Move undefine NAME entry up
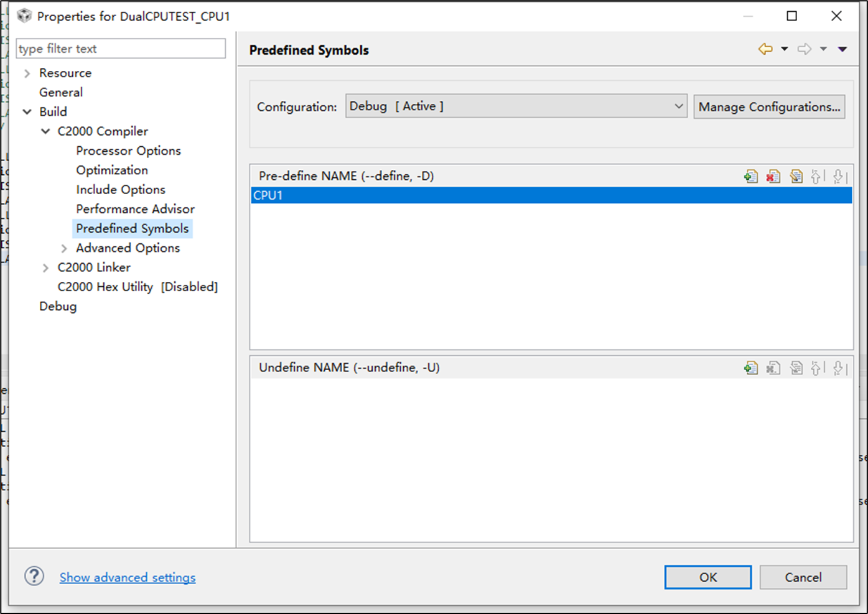 pos(817,368)
